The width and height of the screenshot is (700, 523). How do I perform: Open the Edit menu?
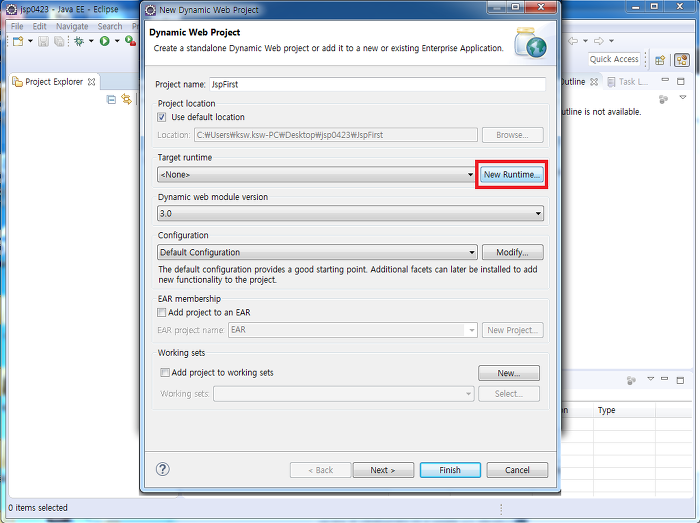39,26
